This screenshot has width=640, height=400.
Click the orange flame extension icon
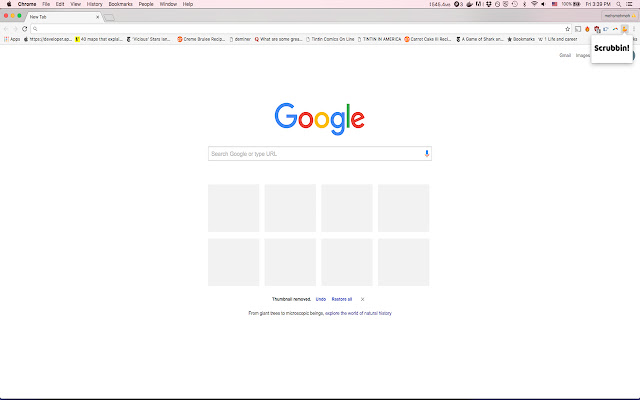pos(587,29)
